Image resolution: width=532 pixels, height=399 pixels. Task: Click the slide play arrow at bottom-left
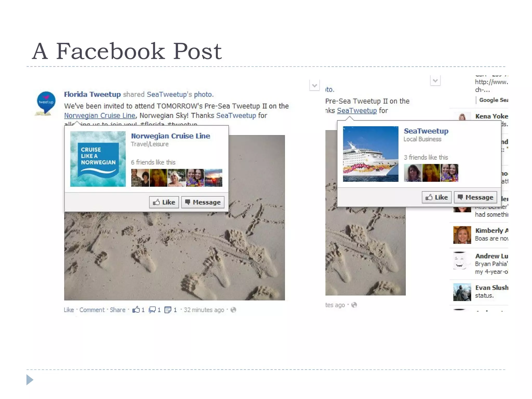pyautogui.click(x=30, y=380)
